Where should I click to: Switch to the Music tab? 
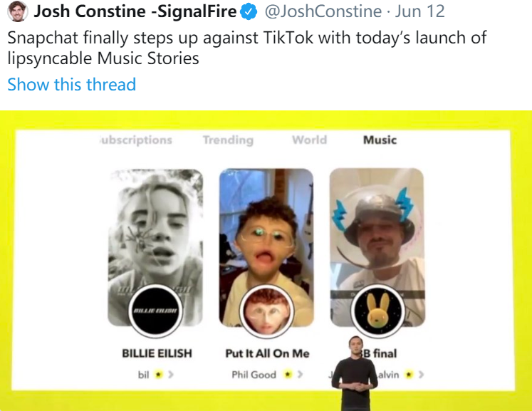(x=380, y=140)
